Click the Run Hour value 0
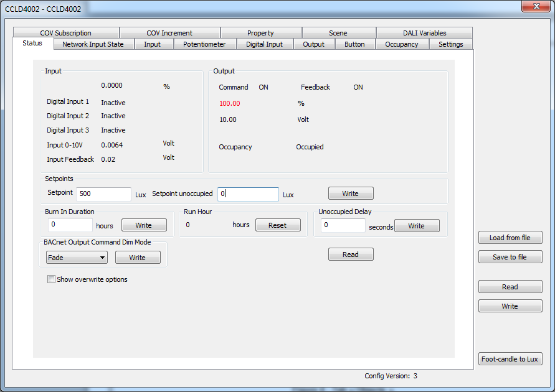The height and width of the screenshot is (392, 555). coord(188,225)
